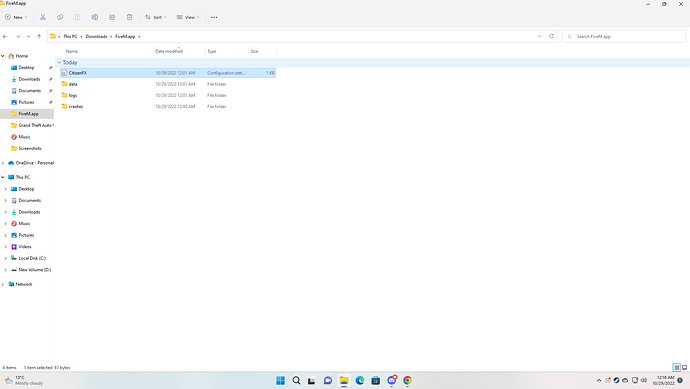Collapse This PC in sidebar
This screenshot has width=690, height=389.
3,177
